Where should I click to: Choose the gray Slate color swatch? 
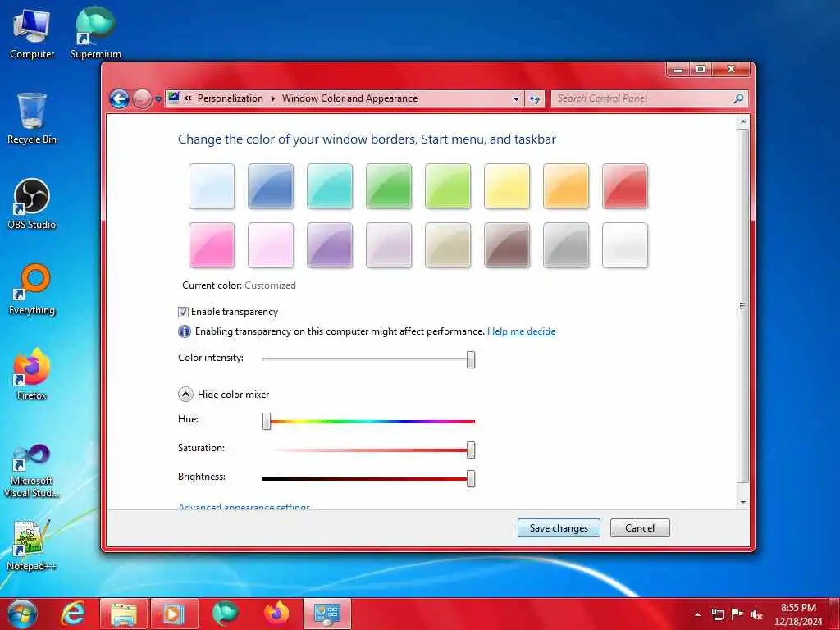566,245
